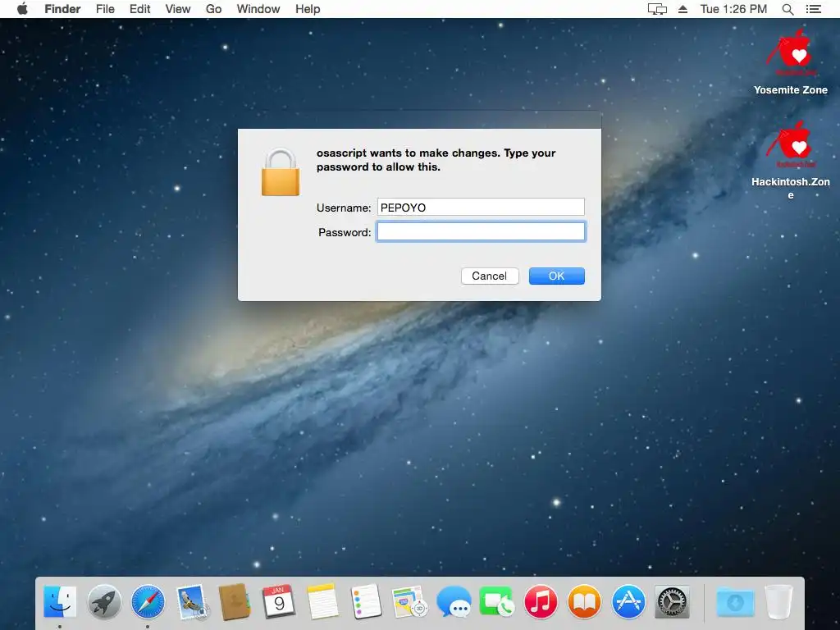Image resolution: width=840 pixels, height=630 pixels.
Task: Click the eject icon in menu bar
Action: (x=683, y=9)
